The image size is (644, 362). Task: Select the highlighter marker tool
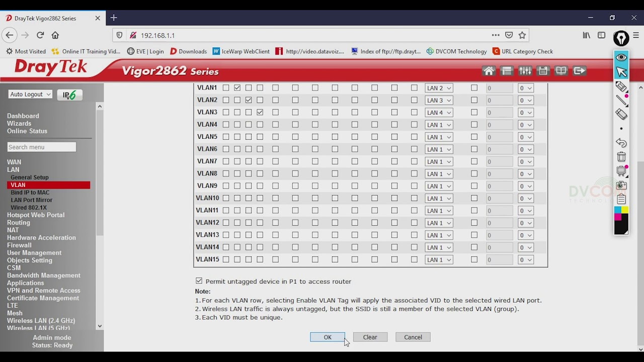pyautogui.click(x=621, y=86)
